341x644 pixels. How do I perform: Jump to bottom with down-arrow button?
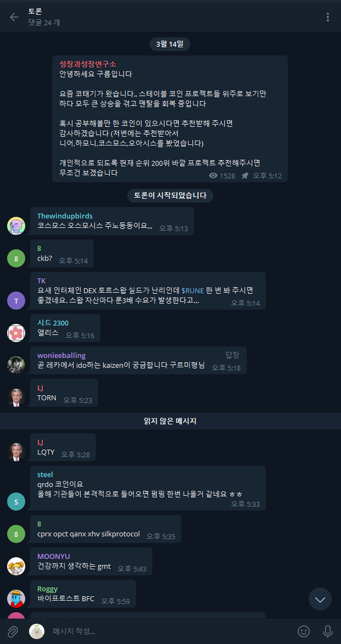click(320, 599)
